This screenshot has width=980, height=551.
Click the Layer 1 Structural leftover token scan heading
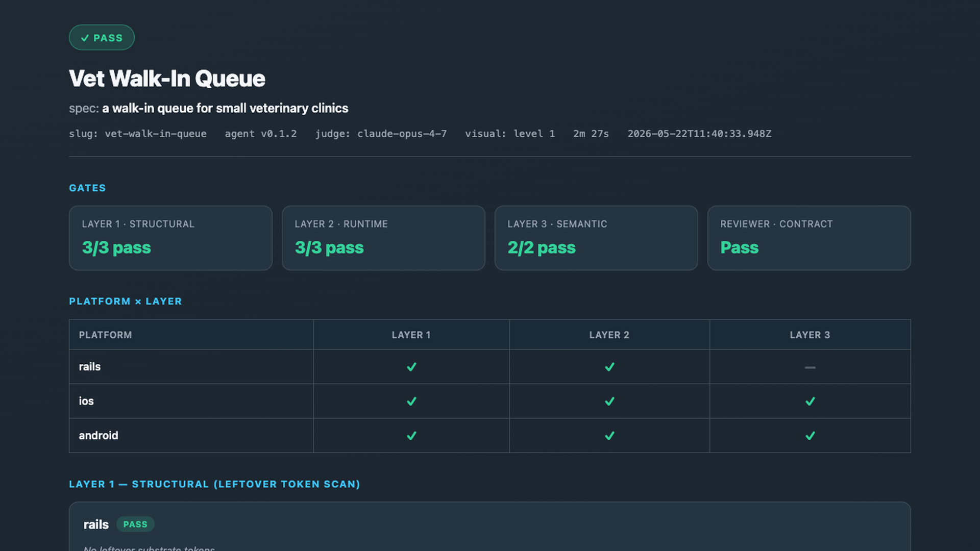(215, 484)
